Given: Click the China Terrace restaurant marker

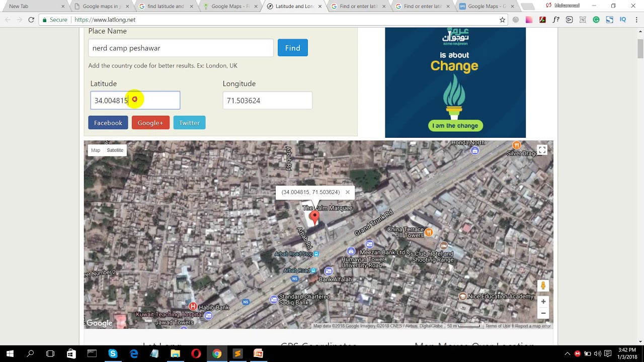Looking at the screenshot, I should [x=429, y=232].
